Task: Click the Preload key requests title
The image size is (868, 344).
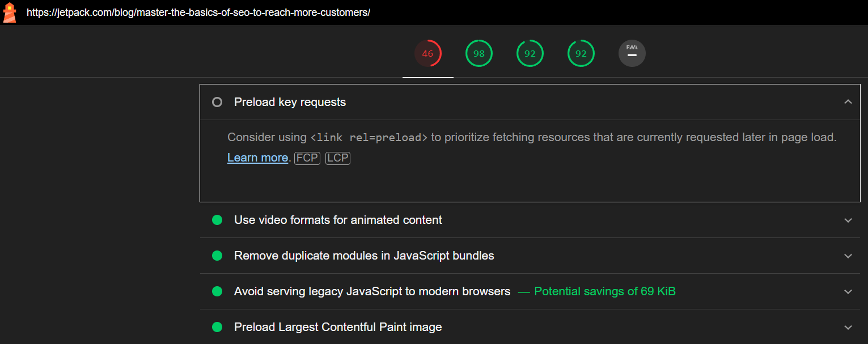Action: (x=290, y=102)
